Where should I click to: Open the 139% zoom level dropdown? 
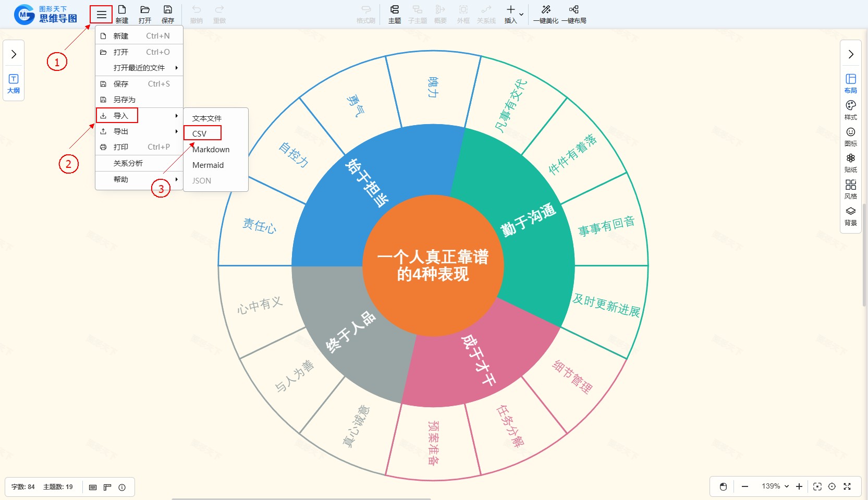pyautogui.click(x=775, y=486)
